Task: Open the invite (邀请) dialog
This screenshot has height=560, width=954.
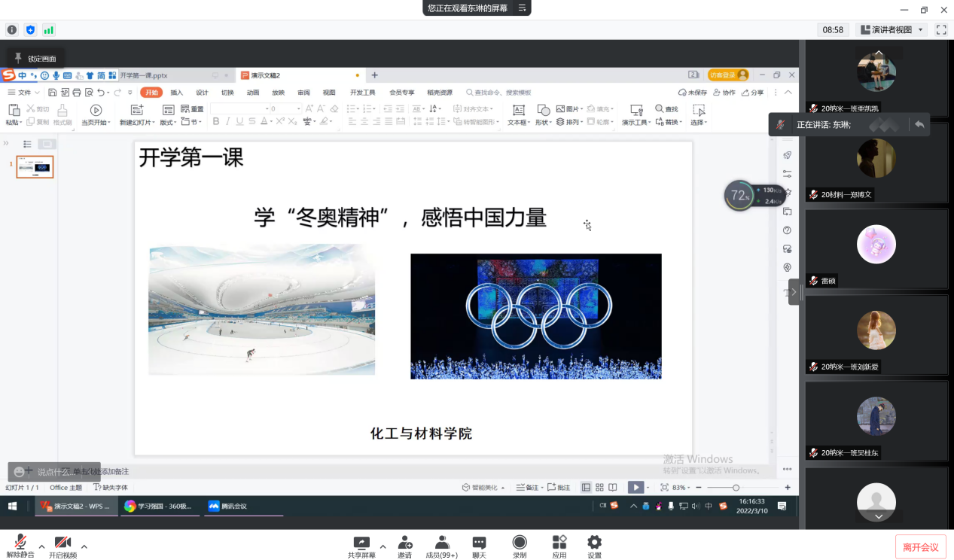Action: pyautogui.click(x=405, y=546)
